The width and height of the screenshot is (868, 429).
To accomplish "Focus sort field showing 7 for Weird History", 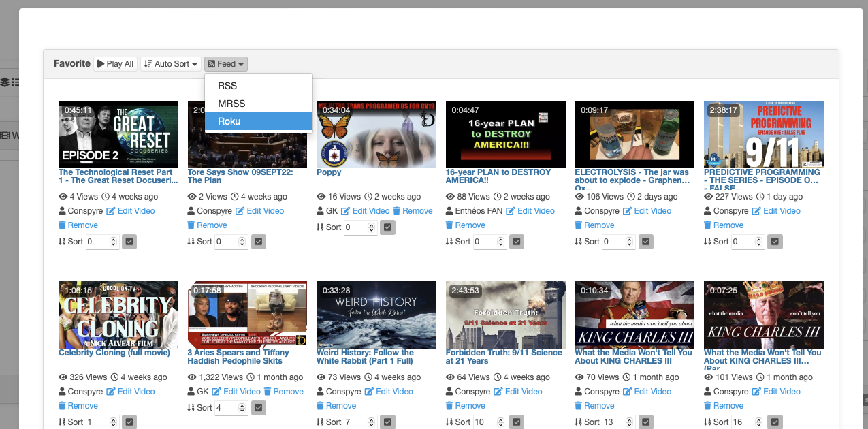I will tap(360, 422).
